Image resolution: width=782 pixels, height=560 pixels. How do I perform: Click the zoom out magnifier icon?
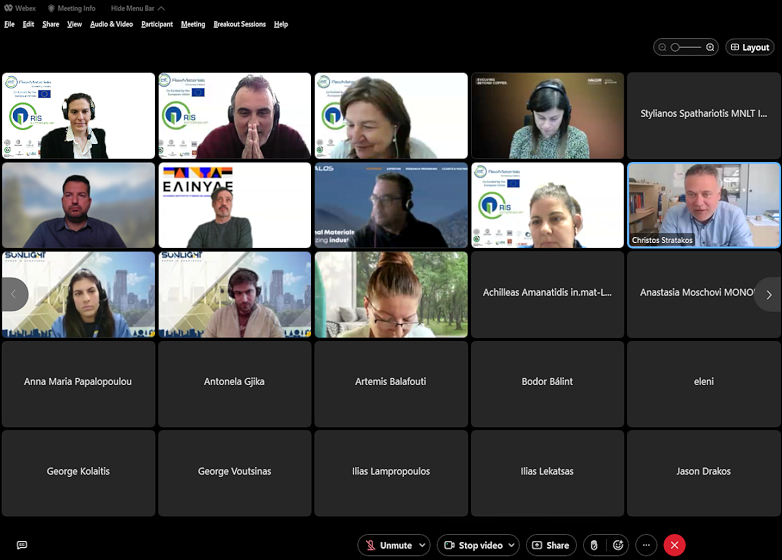pyautogui.click(x=662, y=47)
